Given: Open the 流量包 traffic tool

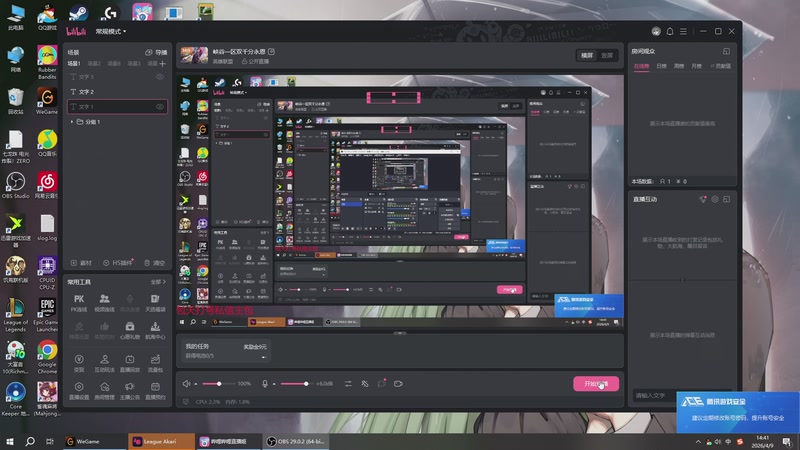Looking at the screenshot, I should point(155,363).
